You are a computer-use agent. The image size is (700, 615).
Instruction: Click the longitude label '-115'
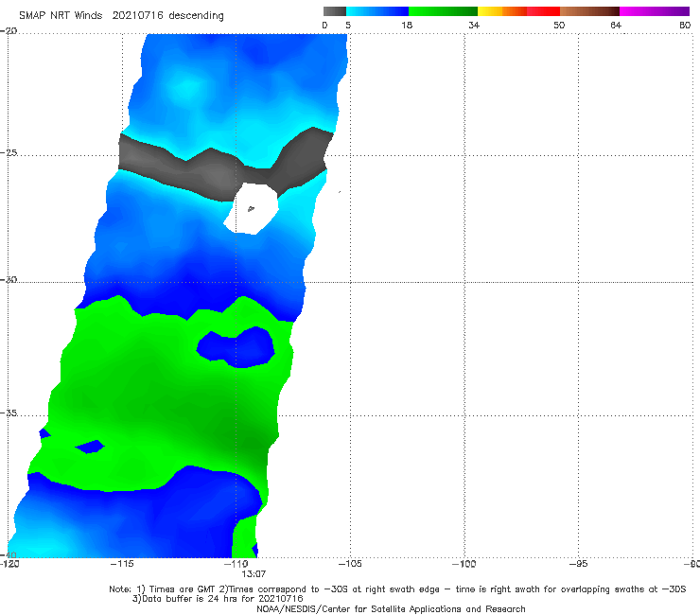click(122, 564)
